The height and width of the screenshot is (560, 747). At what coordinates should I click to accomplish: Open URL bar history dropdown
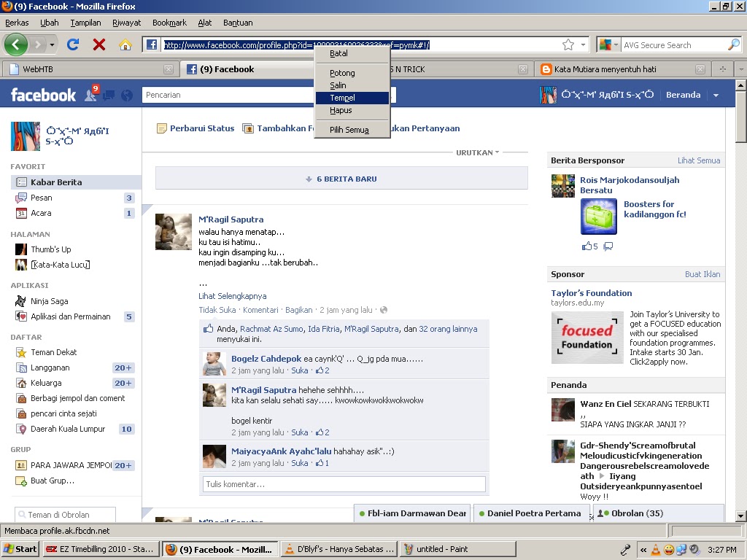583,44
